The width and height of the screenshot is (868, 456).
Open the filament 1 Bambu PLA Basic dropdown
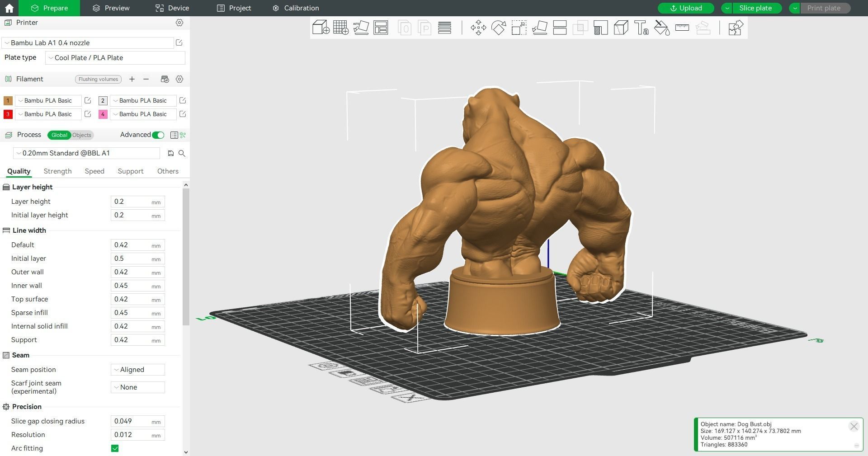pos(48,100)
